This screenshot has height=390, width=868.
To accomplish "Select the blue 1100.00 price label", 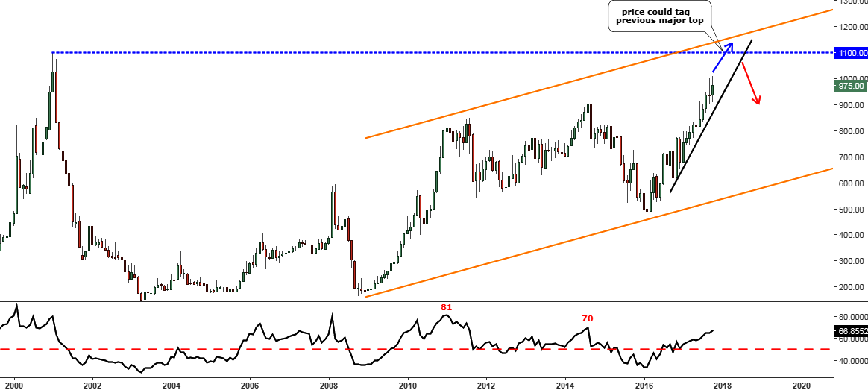I will click(851, 53).
